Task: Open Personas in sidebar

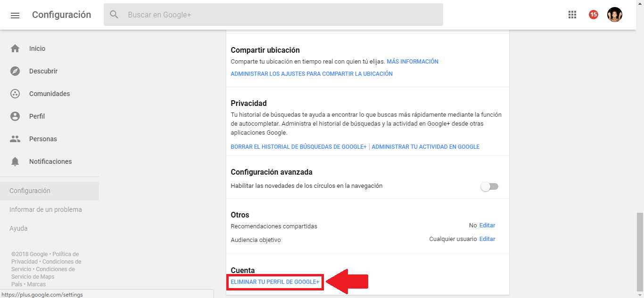Action: click(x=43, y=139)
